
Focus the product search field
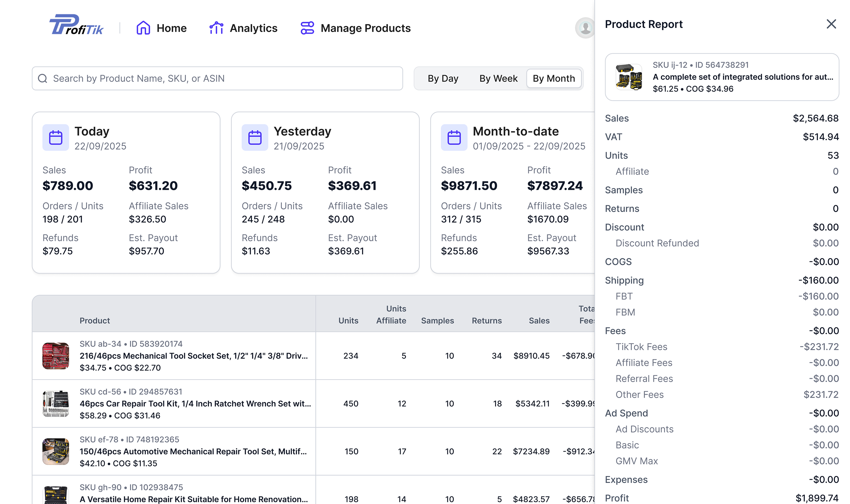[x=224, y=78]
